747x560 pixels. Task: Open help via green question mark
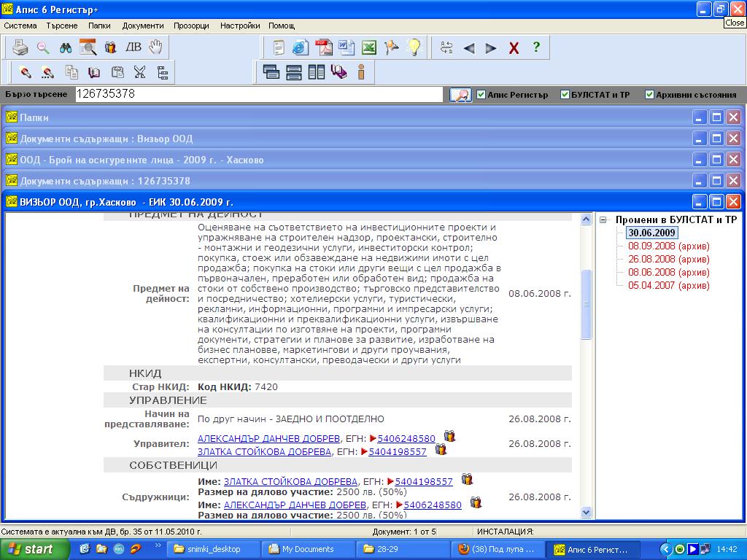pyautogui.click(x=536, y=47)
